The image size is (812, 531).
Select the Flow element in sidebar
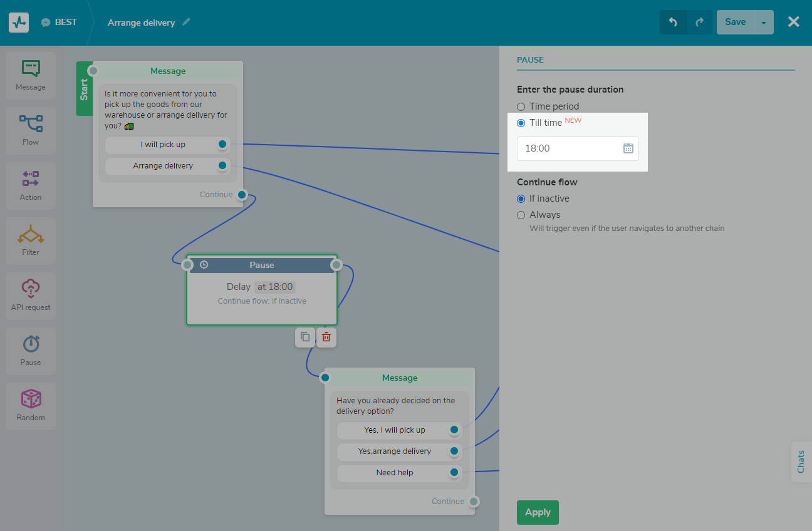[31, 130]
